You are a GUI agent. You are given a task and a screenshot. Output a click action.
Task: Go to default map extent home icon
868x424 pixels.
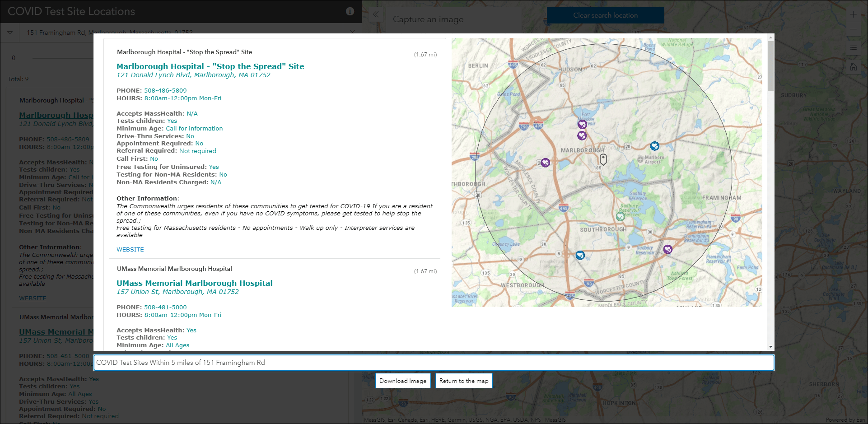pos(853,67)
